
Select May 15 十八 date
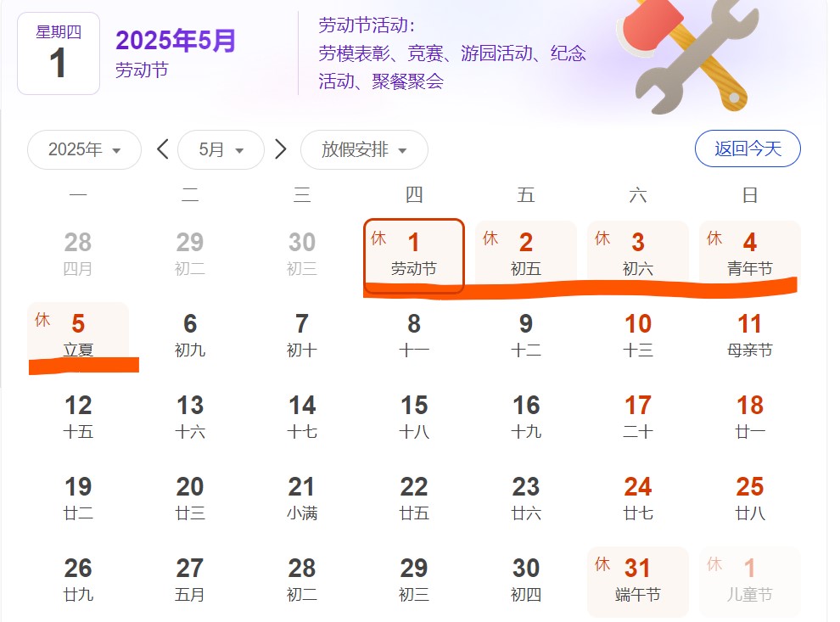click(x=413, y=416)
